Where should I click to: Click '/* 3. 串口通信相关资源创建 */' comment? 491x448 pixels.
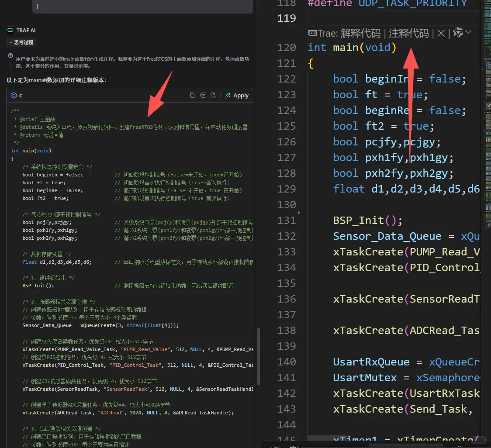[x=61, y=429]
